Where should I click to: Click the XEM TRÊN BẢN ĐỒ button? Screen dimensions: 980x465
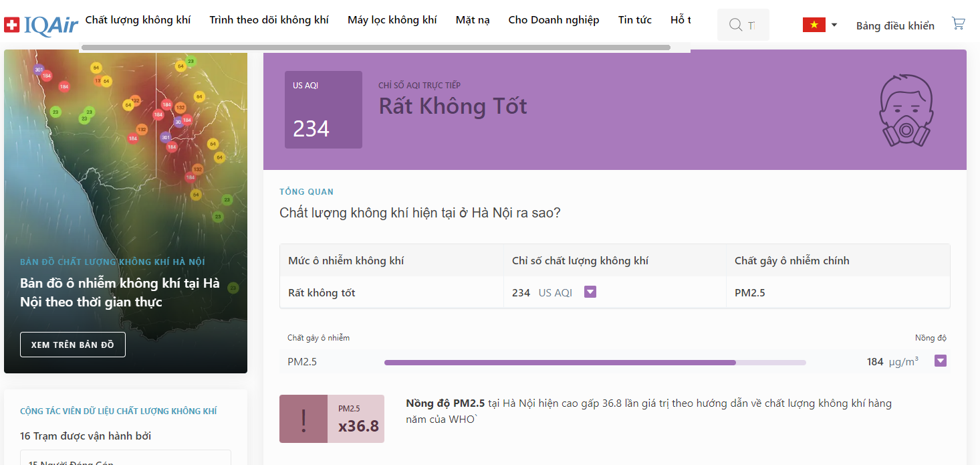tap(73, 345)
